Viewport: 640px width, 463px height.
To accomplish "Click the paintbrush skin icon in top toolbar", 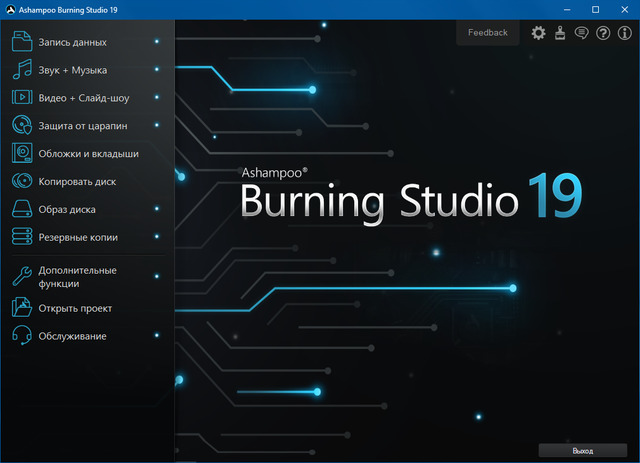I will tap(560, 33).
